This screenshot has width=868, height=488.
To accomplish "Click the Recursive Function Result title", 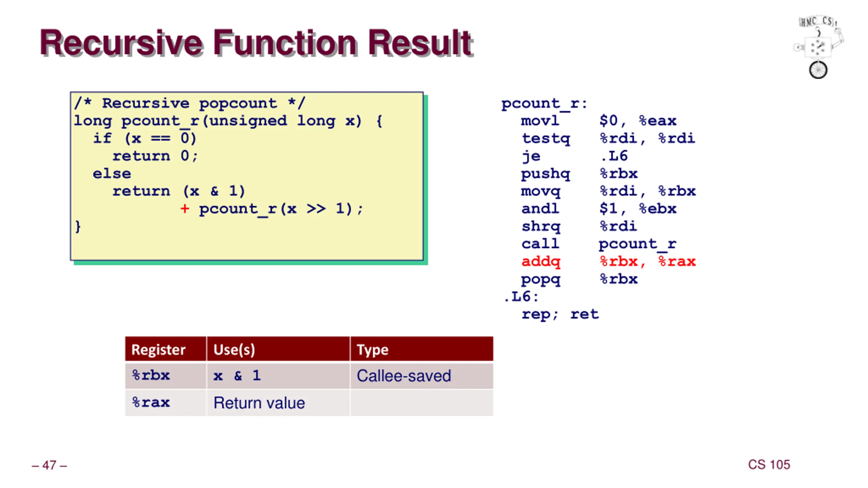I will pos(256,43).
